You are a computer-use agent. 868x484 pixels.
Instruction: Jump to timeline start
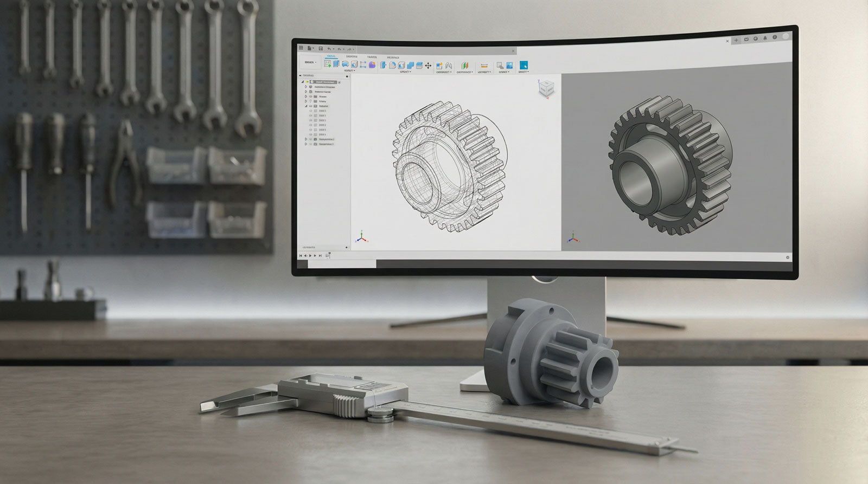301,256
